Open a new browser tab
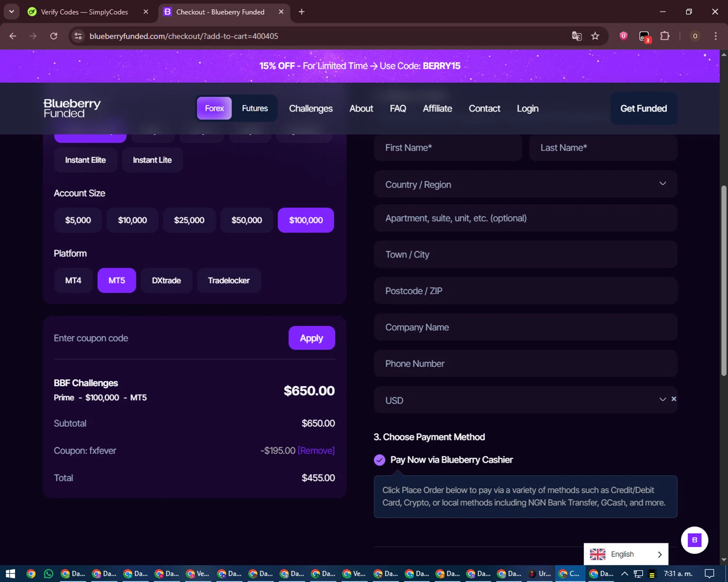 coord(301,12)
